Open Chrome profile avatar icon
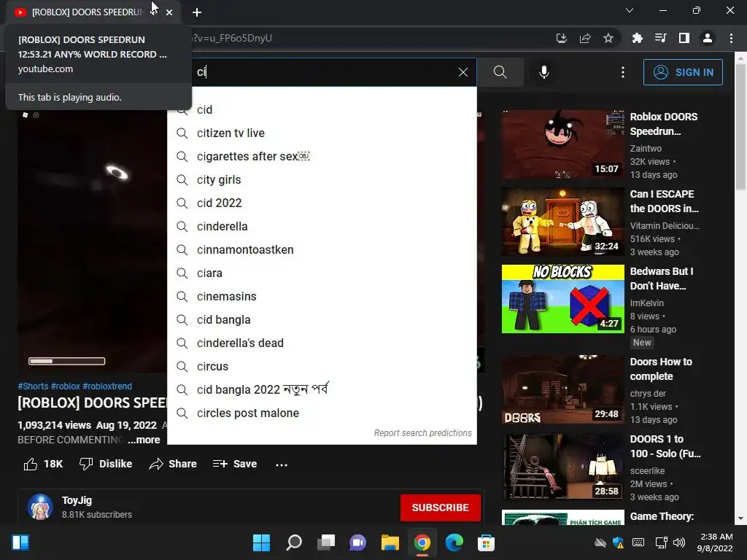The width and height of the screenshot is (747, 560). (708, 38)
